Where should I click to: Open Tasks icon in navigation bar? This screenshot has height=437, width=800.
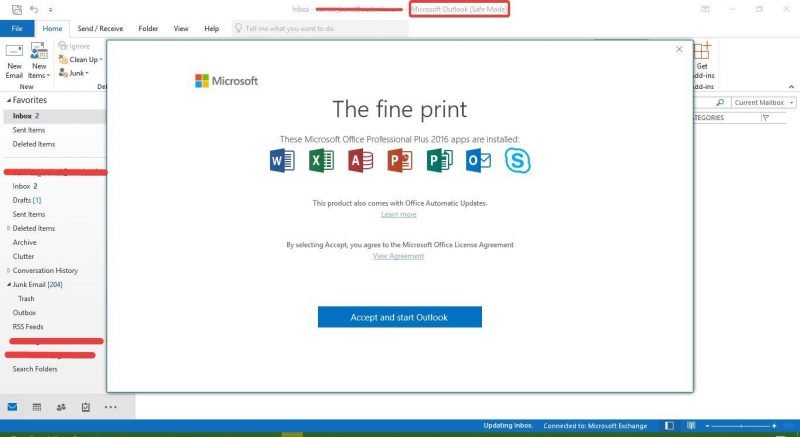coord(86,407)
